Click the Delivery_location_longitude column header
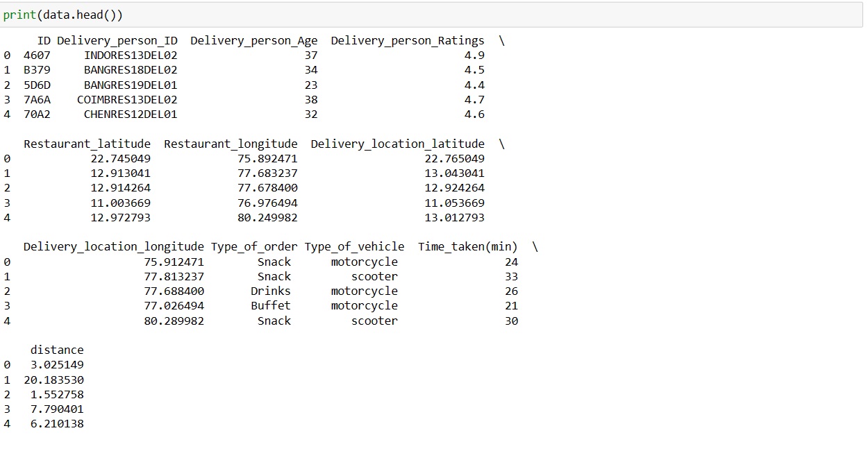 (x=114, y=247)
